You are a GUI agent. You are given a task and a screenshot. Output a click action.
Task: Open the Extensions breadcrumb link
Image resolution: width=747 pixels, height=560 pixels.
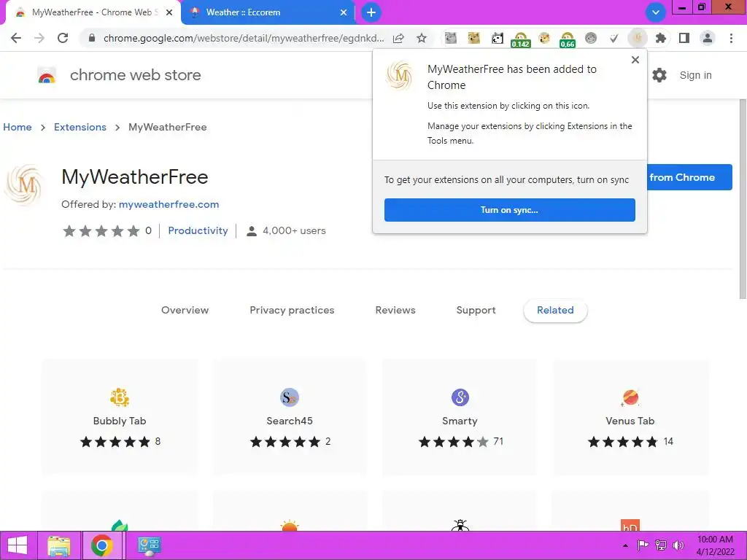(x=80, y=127)
